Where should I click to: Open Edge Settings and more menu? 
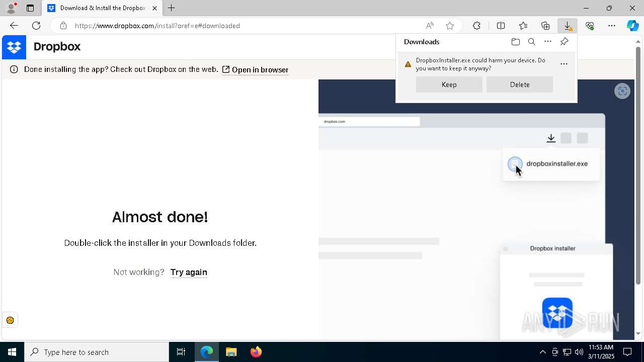[x=612, y=26]
